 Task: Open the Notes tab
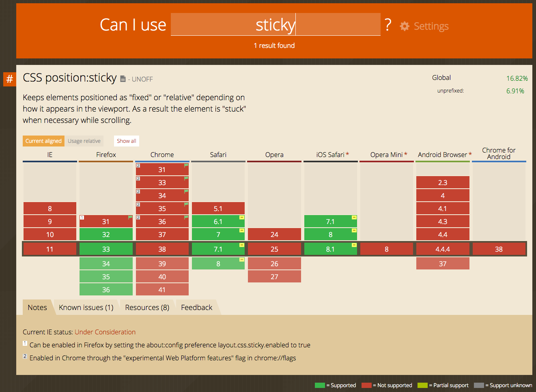[x=37, y=307]
